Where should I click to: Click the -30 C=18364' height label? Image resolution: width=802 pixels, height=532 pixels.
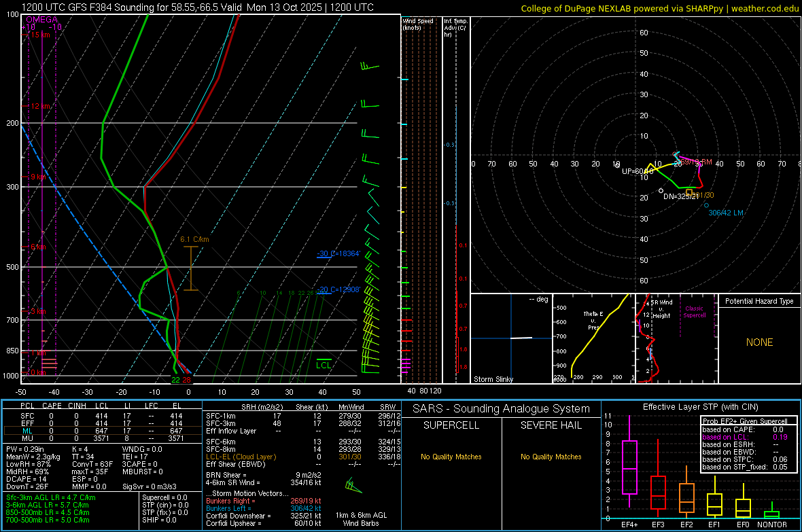click(x=338, y=253)
